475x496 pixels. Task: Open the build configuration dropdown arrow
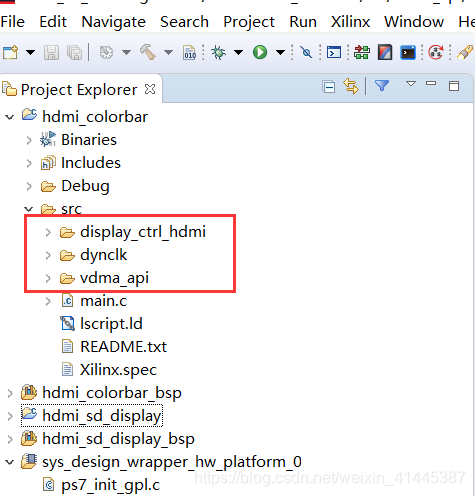126,52
